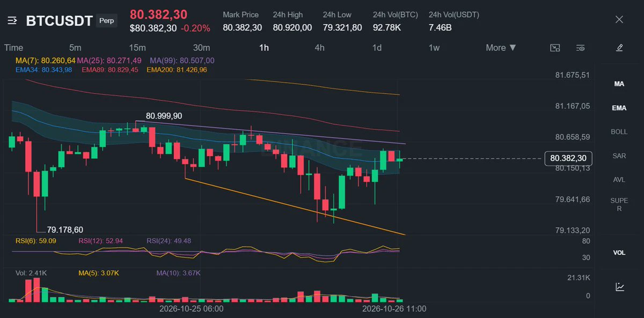644x318 pixels.
Task: Click the line-chart icon below VOL
Action: (619, 287)
